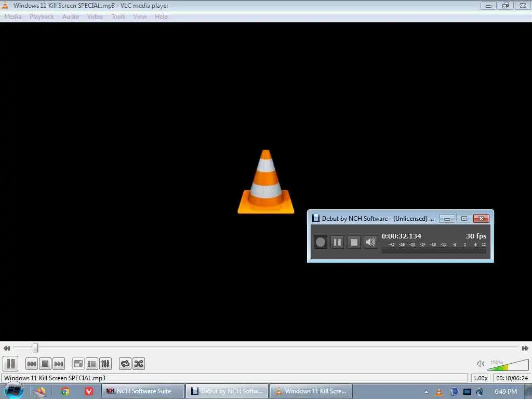Stop VLC playback
532x399 pixels.
point(45,364)
